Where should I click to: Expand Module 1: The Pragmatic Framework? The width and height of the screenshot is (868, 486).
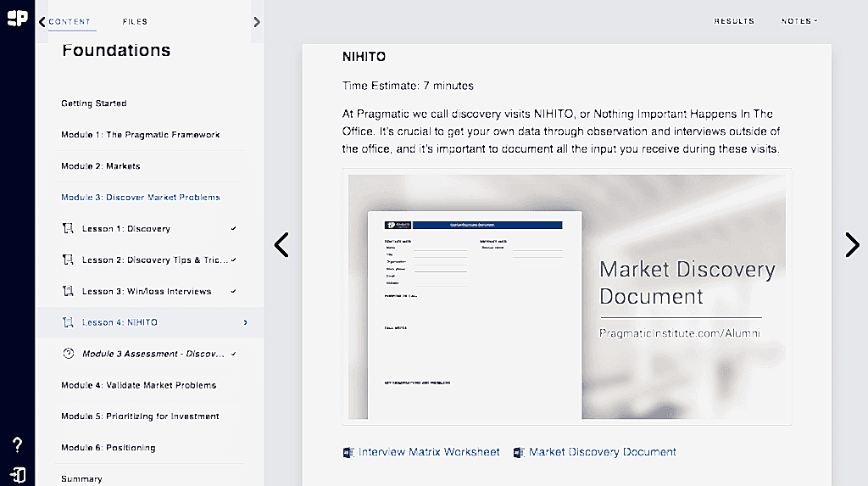point(141,135)
